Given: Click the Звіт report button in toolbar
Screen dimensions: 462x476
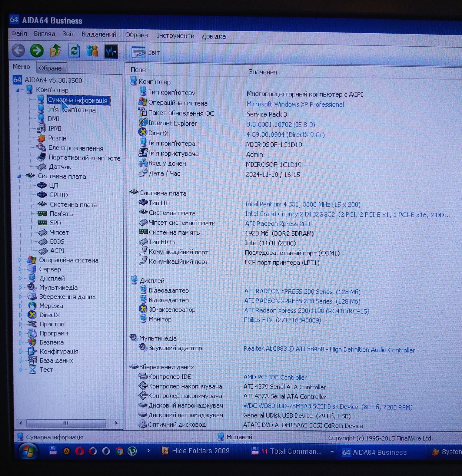Looking at the screenshot, I should tap(145, 52).
